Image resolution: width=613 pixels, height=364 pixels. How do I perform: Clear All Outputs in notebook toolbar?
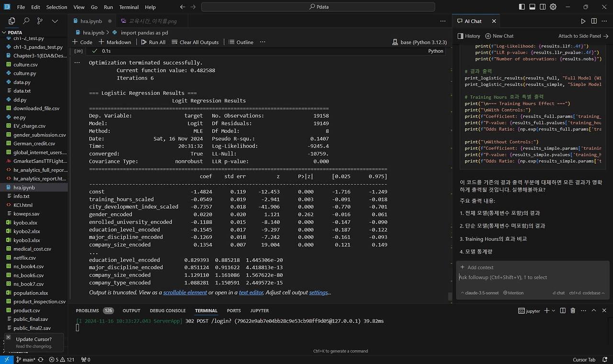point(195,42)
